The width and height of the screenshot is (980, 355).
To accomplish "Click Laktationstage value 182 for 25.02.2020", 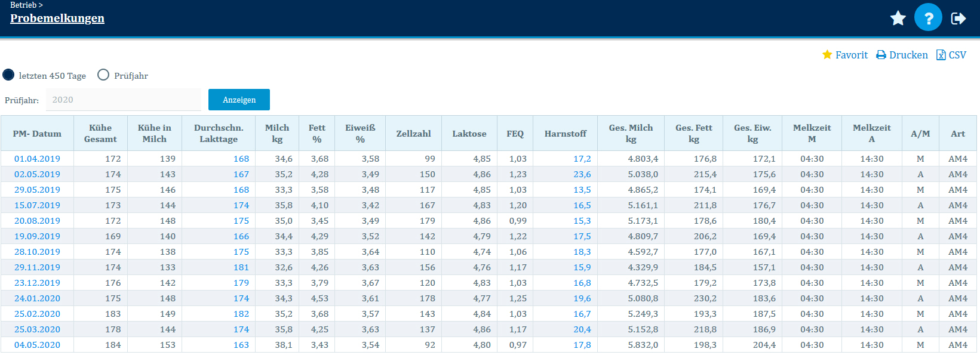I will click(241, 314).
